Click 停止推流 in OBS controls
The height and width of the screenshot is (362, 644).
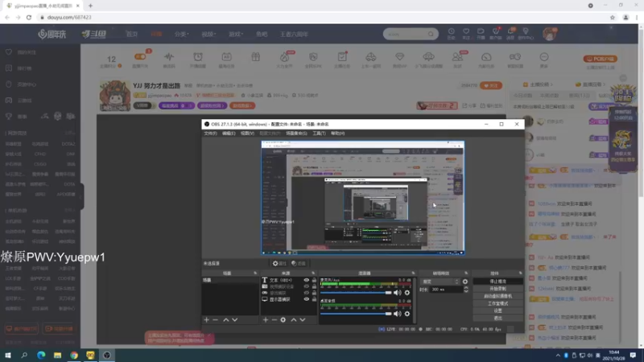[x=497, y=282]
